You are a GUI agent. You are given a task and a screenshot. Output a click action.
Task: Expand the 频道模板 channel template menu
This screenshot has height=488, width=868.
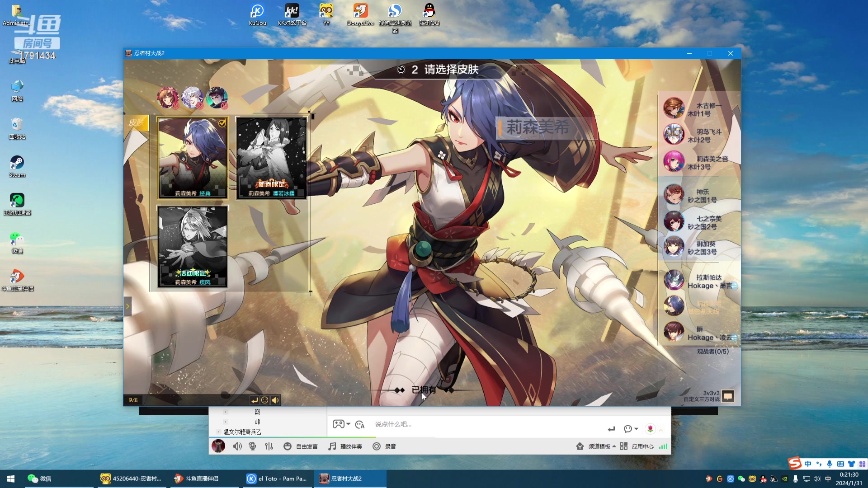tap(596, 446)
